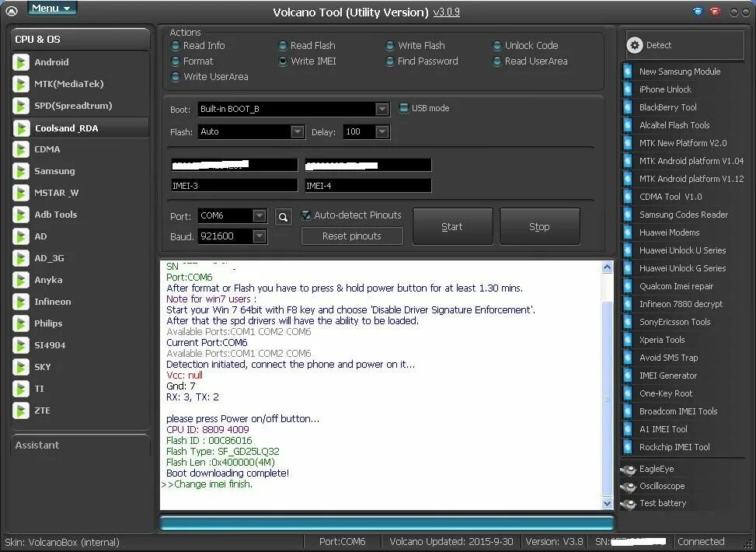This screenshot has width=756, height=552.
Task: Click the Test battery tool icon
Action: (629, 504)
